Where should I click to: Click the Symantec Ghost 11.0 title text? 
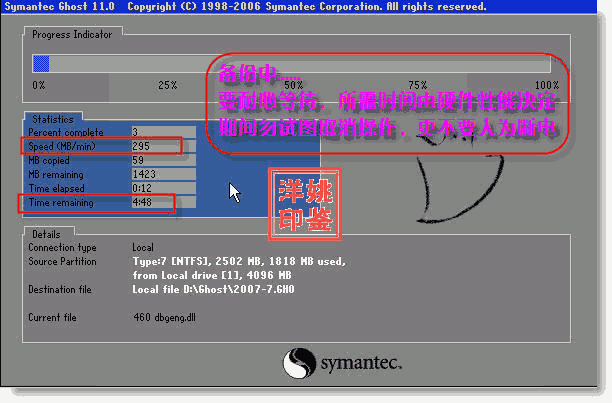click(x=59, y=6)
